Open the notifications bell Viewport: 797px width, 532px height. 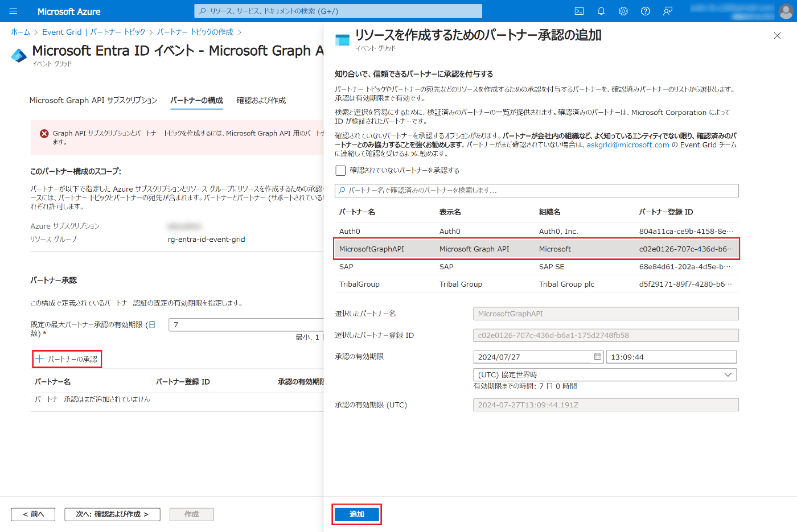pos(601,11)
